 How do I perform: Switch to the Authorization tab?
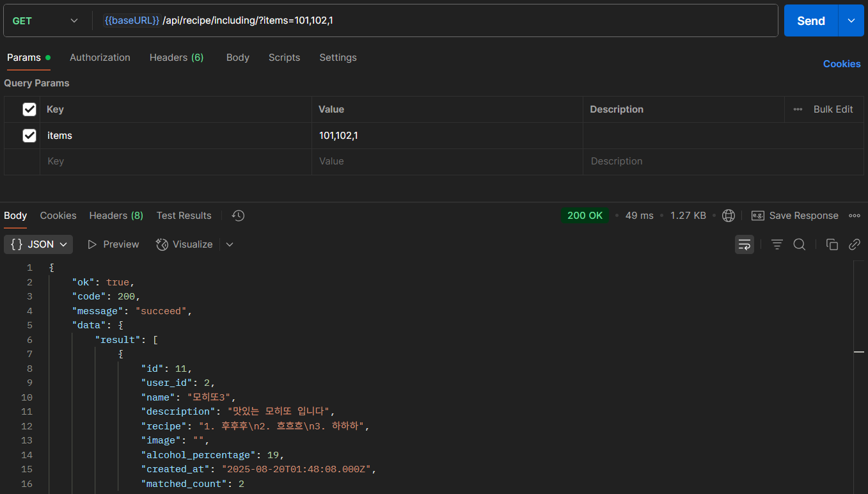coord(100,58)
